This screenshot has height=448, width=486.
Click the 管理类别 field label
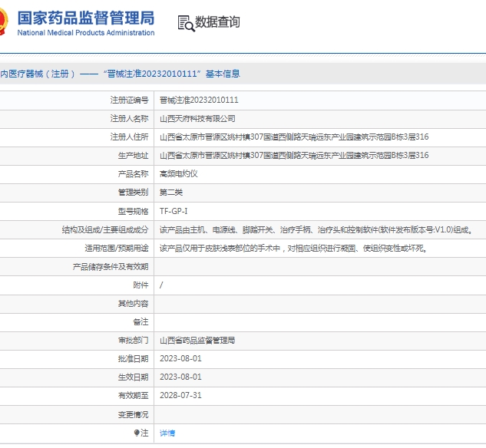134,193
